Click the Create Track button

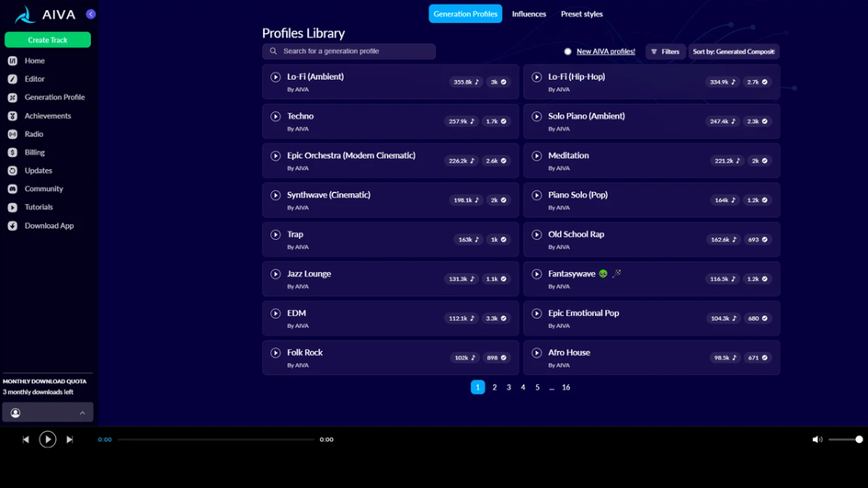[x=48, y=40]
